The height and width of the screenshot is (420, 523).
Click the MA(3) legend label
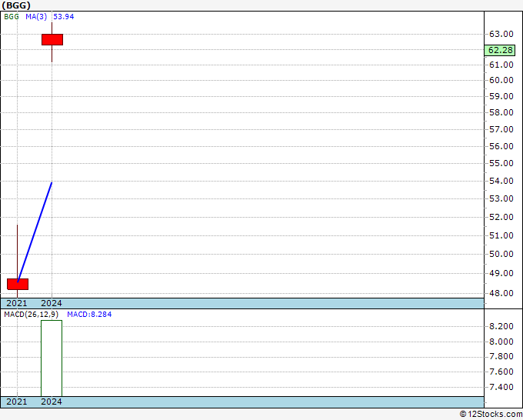point(36,17)
